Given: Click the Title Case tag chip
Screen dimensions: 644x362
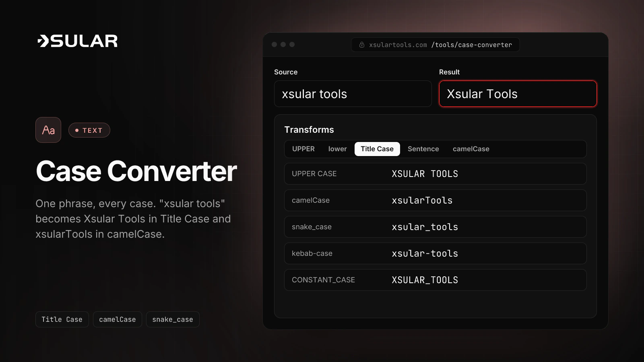Looking at the screenshot, I should [x=62, y=319].
